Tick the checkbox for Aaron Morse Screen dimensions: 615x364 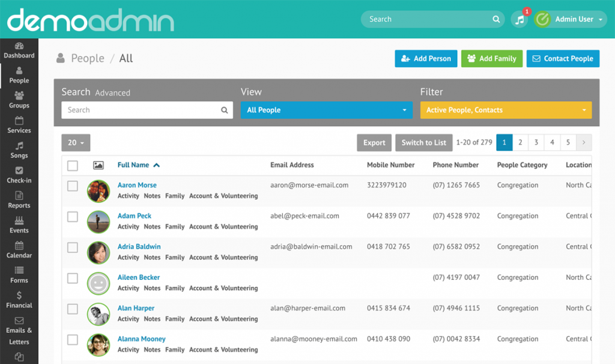click(x=73, y=186)
